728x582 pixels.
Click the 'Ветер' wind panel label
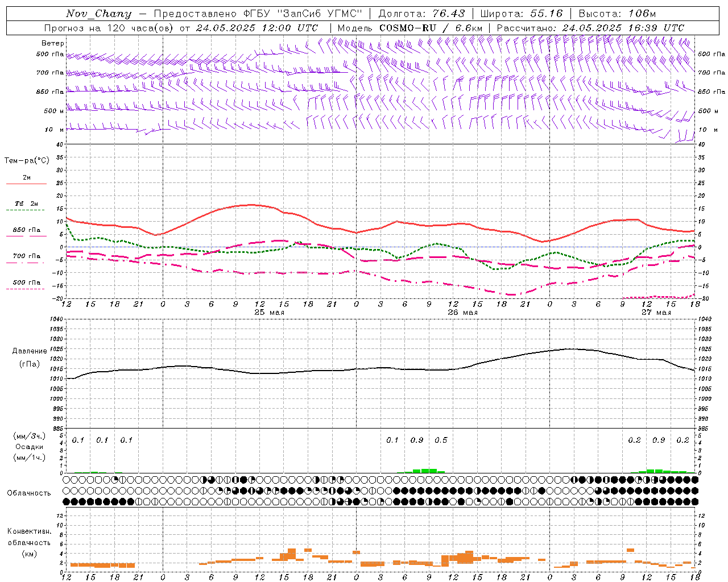pyautogui.click(x=53, y=43)
